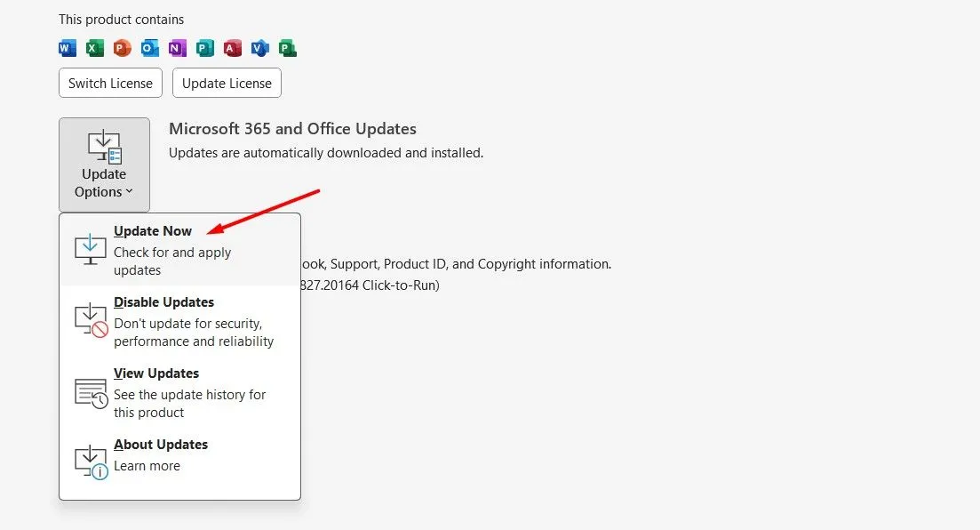The height and width of the screenshot is (530, 980).
Task: Open the PowerPoint icon
Action: [x=122, y=47]
